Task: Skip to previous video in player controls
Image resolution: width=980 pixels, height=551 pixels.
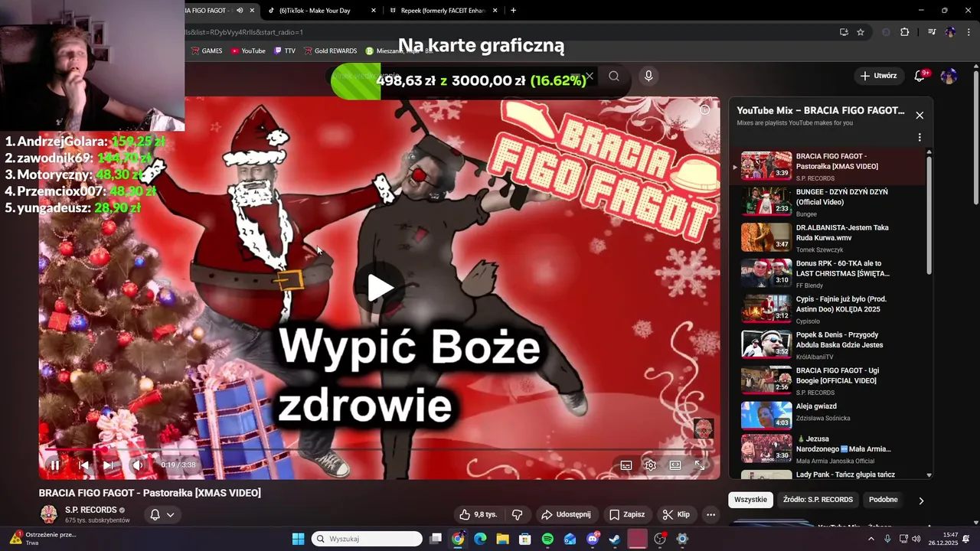Action: pyautogui.click(x=83, y=465)
